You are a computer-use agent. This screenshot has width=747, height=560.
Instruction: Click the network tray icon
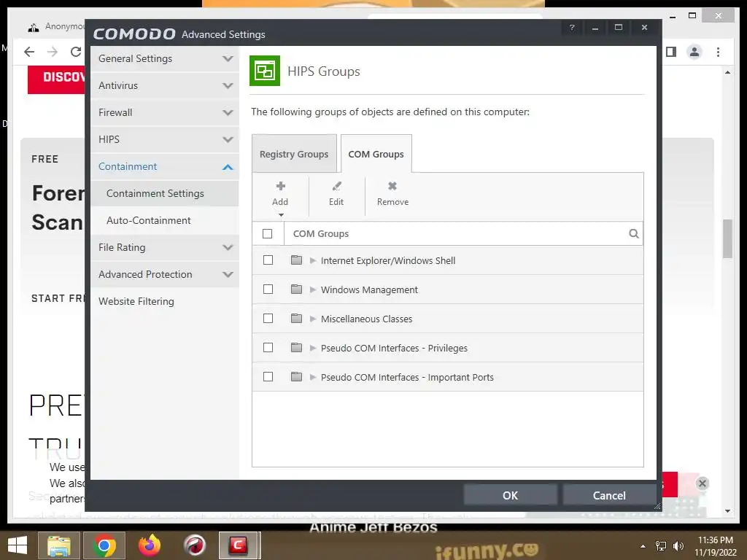(x=661, y=545)
